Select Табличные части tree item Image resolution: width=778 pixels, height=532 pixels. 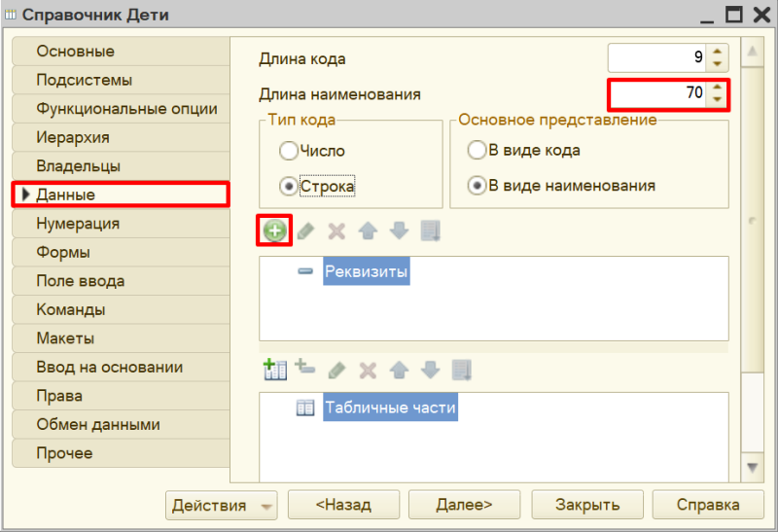pos(390,408)
